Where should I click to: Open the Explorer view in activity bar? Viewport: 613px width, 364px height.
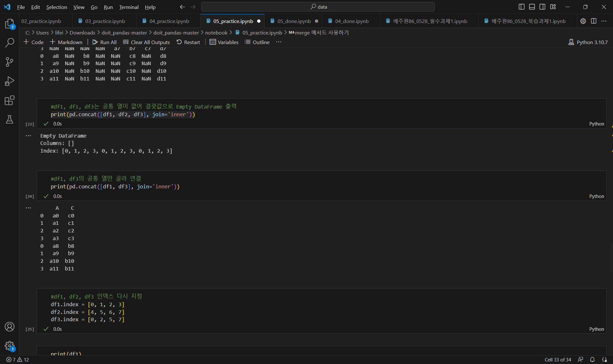click(x=10, y=24)
